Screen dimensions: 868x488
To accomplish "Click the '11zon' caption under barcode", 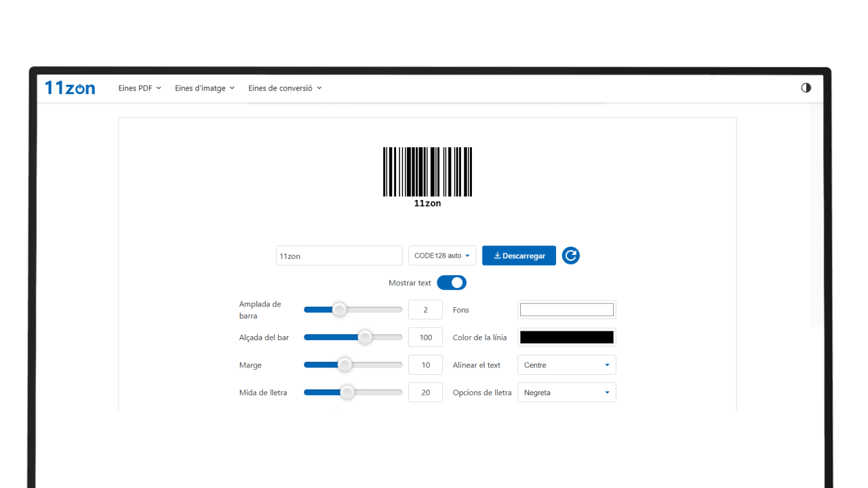I will tap(427, 203).
